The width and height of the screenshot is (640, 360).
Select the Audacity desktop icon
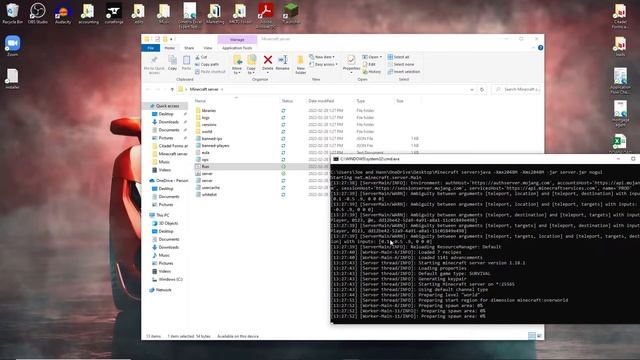point(63,13)
